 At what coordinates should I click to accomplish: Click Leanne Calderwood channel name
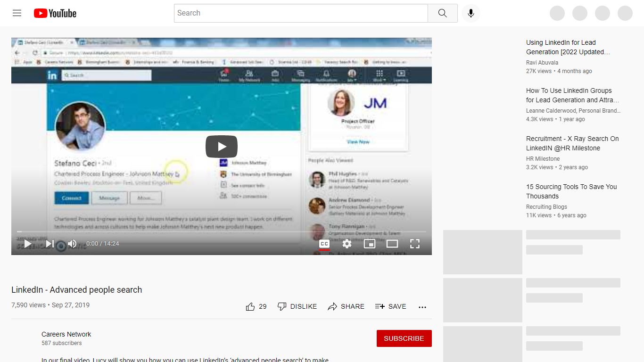pos(573,111)
